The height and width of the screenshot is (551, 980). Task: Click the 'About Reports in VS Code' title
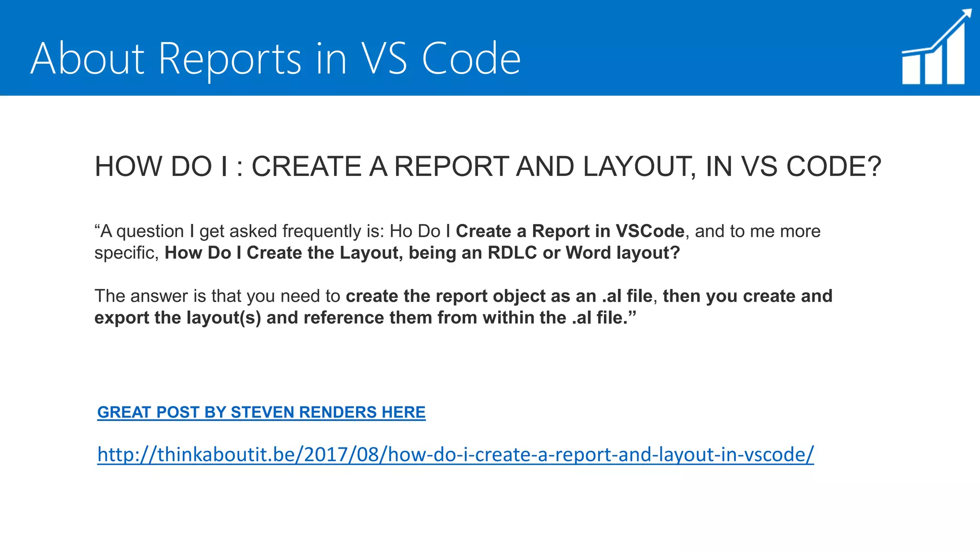pyautogui.click(x=276, y=58)
